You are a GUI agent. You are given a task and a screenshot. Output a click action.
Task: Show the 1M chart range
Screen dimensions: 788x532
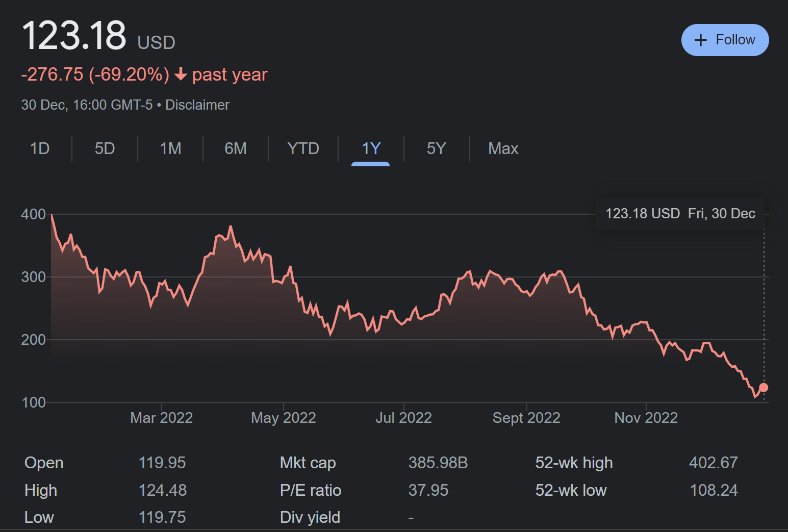pyautogui.click(x=170, y=148)
